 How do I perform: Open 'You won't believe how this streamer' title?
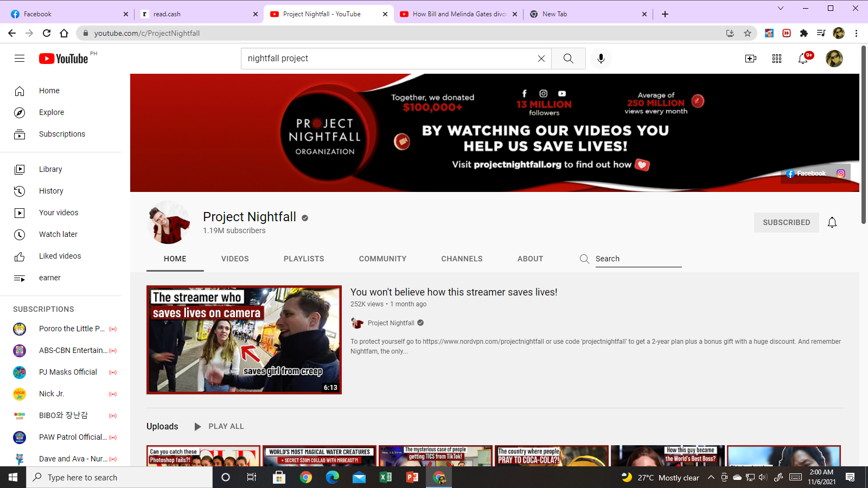tap(454, 292)
